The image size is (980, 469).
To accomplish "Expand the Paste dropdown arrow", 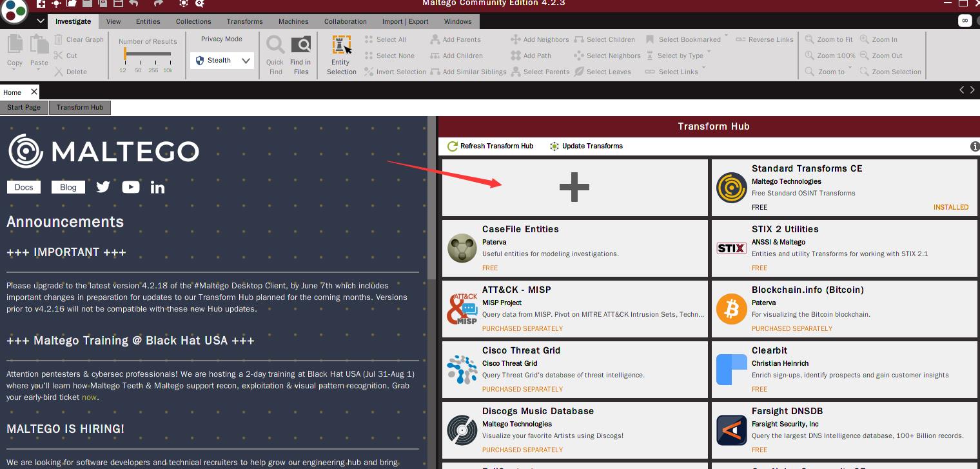I will [x=39, y=70].
